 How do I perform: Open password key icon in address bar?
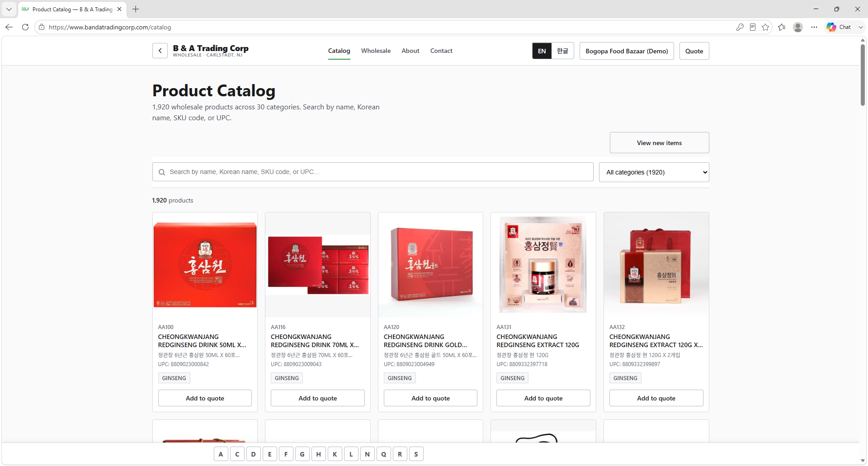tap(740, 27)
